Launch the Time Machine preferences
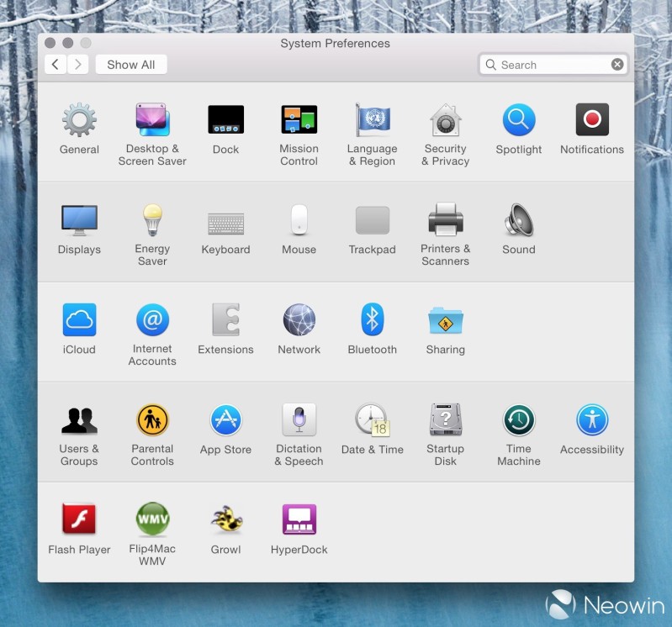The width and height of the screenshot is (672, 627). pos(519,420)
